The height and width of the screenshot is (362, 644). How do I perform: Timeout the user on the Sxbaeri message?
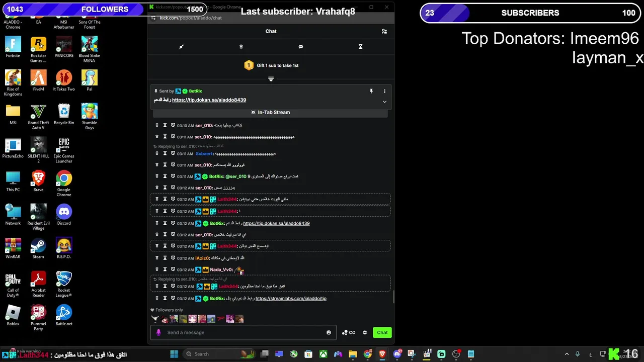165,154
